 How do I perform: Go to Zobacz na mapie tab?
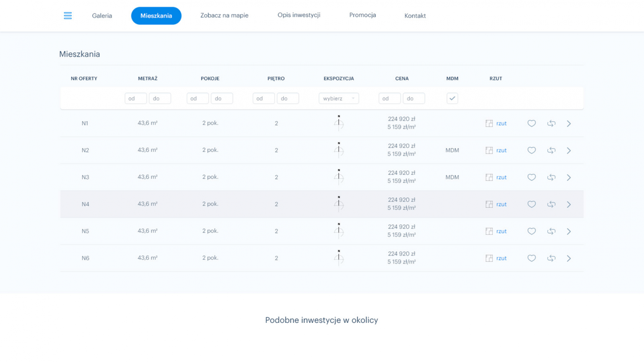pyautogui.click(x=224, y=15)
